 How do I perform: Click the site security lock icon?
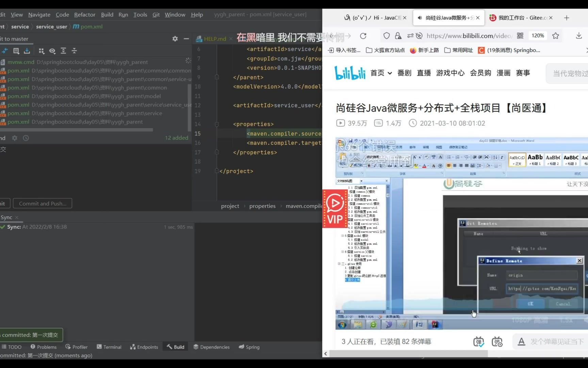click(x=398, y=36)
